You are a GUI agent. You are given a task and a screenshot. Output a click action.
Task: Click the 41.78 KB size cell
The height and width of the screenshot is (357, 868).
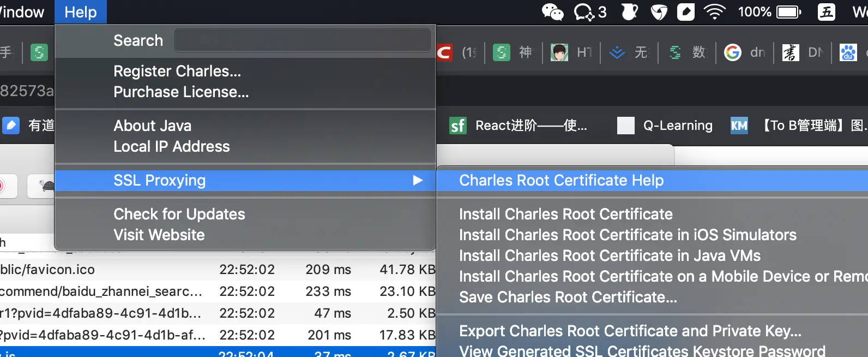407,270
